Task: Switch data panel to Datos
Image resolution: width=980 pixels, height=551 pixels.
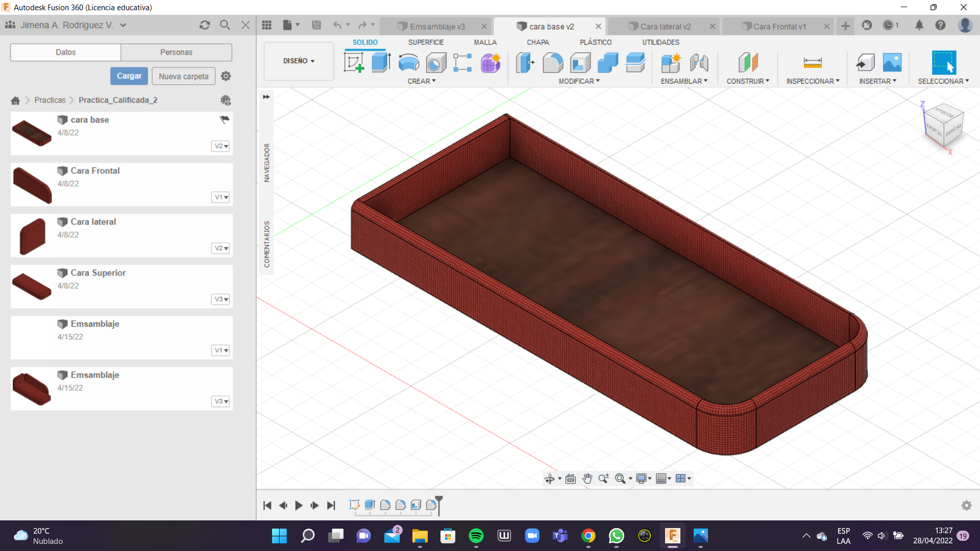Action: tap(65, 52)
